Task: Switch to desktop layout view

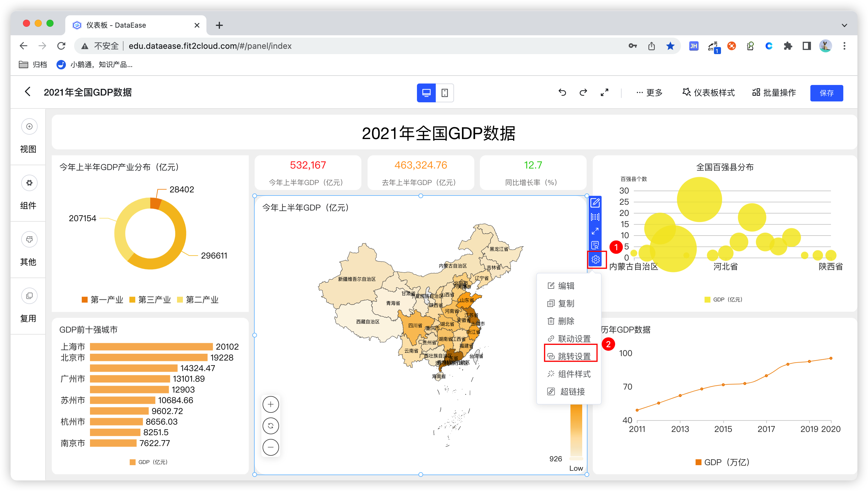Action: [426, 93]
